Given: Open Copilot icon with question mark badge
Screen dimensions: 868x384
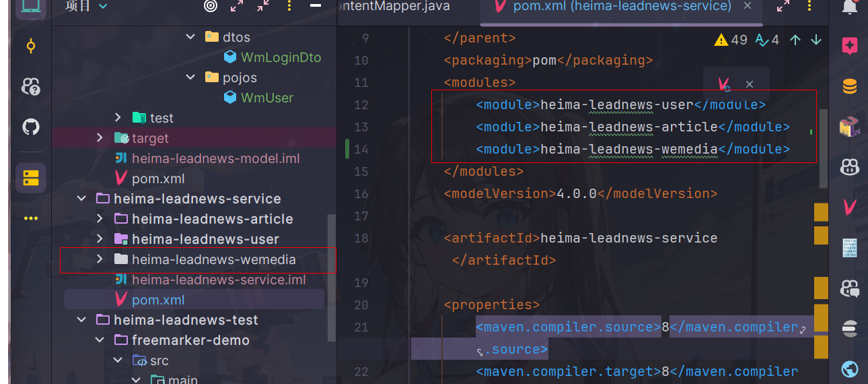Looking at the screenshot, I should pos(31,86).
